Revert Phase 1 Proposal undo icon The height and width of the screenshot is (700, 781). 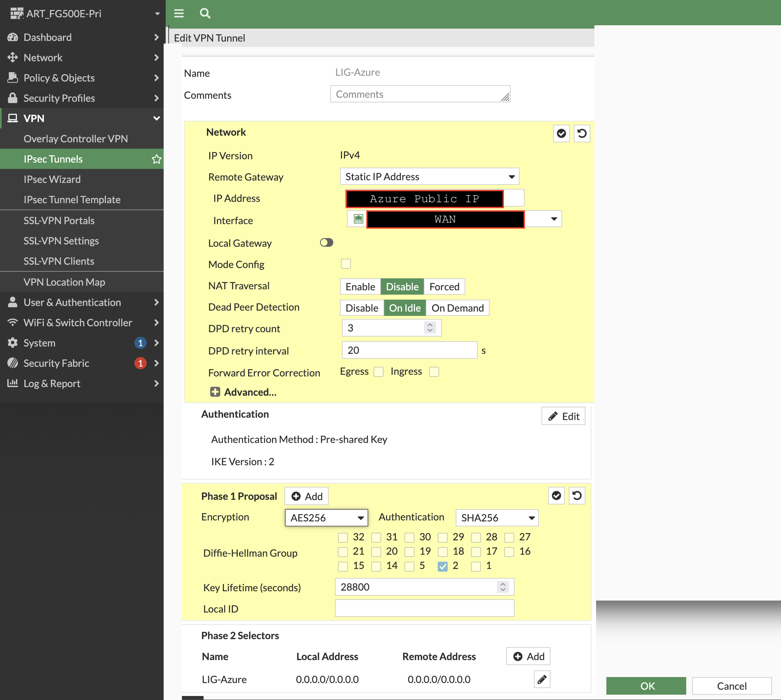[x=577, y=496]
